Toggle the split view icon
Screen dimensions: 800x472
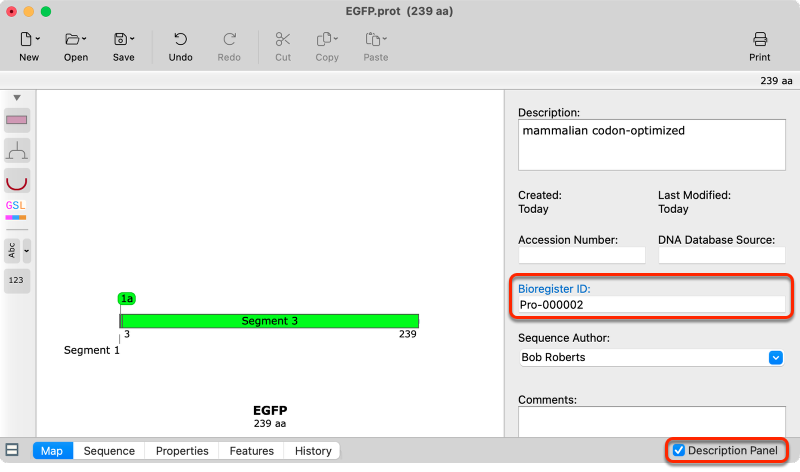pyautogui.click(x=12, y=450)
